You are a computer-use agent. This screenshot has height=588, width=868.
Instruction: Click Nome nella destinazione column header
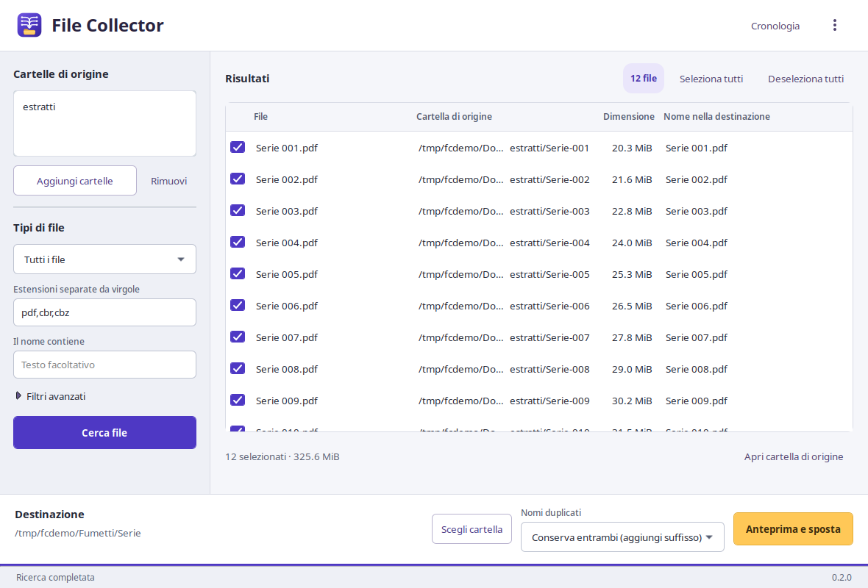717,117
